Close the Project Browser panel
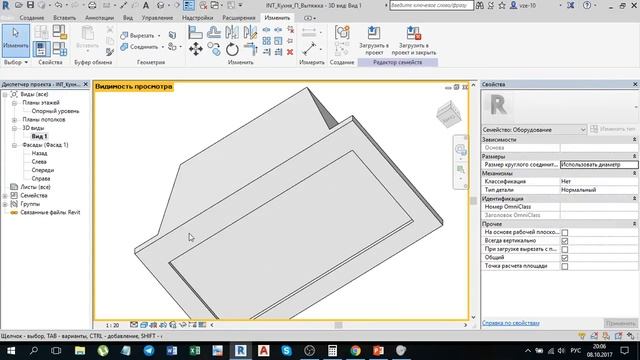 (x=86, y=84)
